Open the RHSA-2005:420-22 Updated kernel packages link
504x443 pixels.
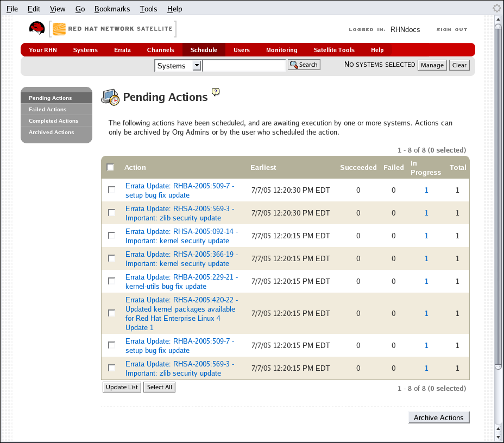[181, 314]
